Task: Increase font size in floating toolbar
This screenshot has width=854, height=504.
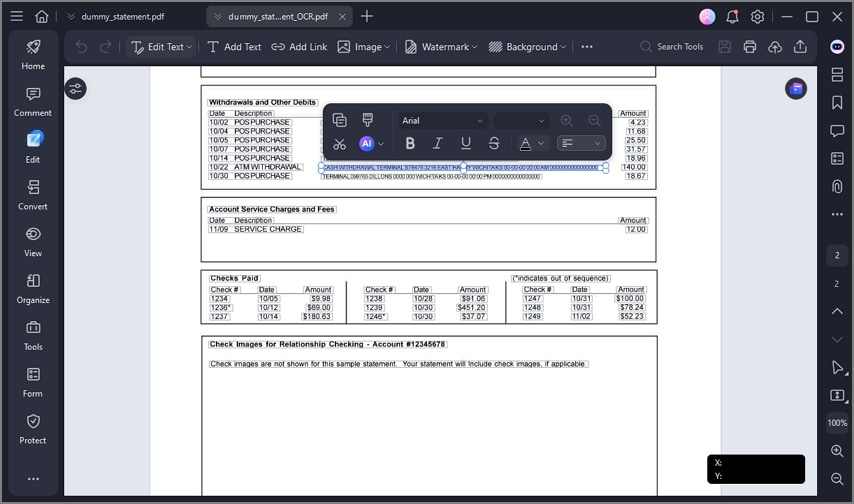Action: pyautogui.click(x=566, y=120)
